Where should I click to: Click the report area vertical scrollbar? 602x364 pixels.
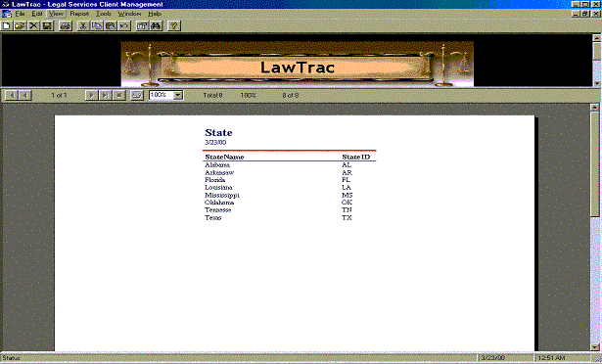594,227
